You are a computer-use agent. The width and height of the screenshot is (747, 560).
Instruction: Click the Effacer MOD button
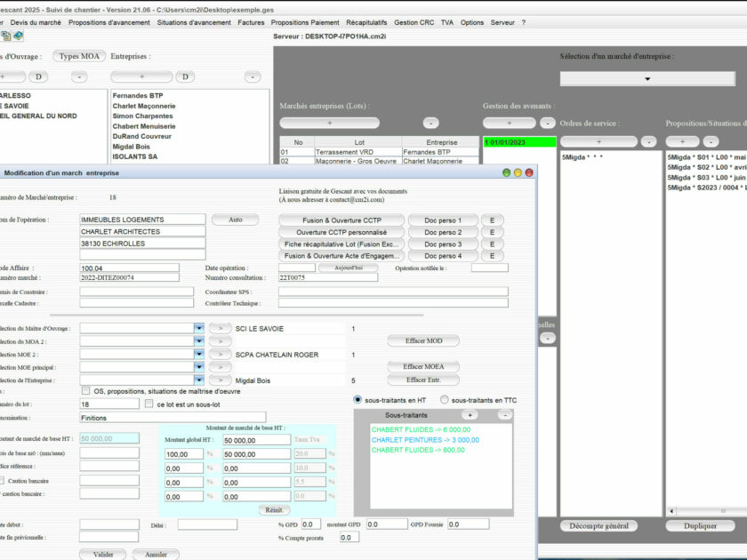tap(423, 341)
